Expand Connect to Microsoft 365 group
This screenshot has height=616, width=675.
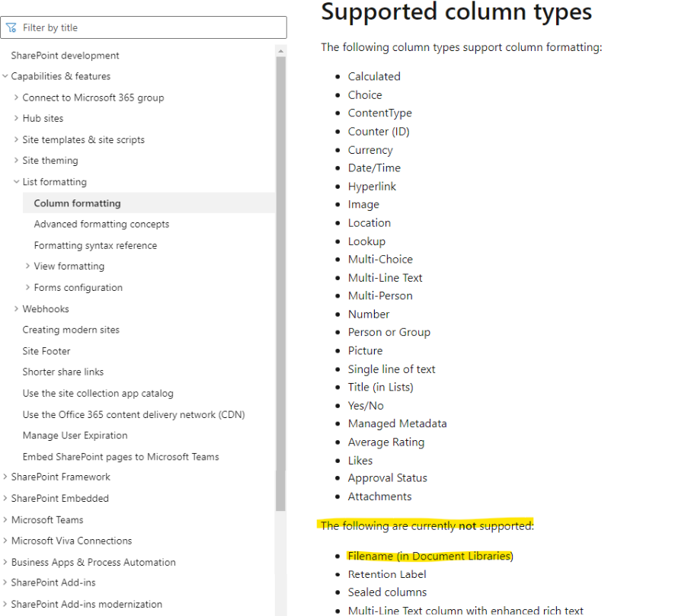tap(16, 97)
